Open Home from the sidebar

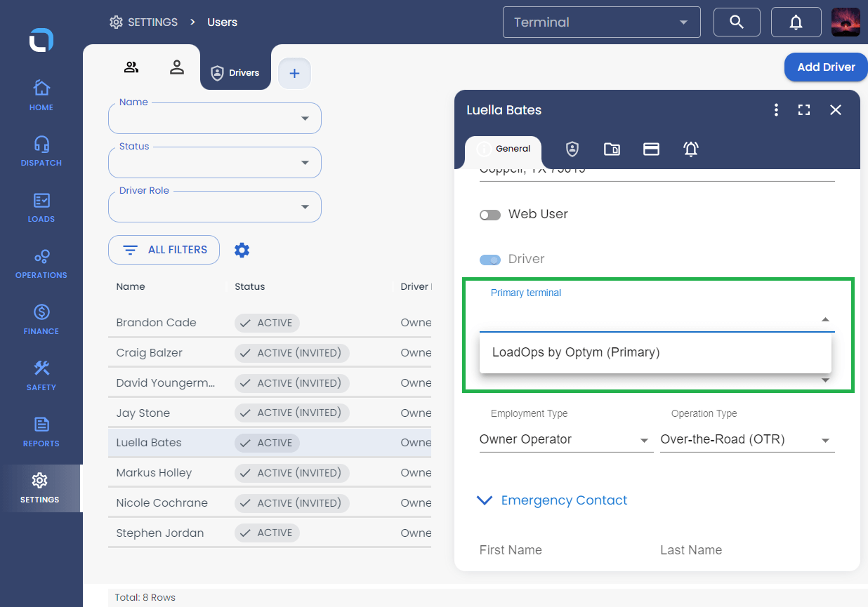(41, 95)
